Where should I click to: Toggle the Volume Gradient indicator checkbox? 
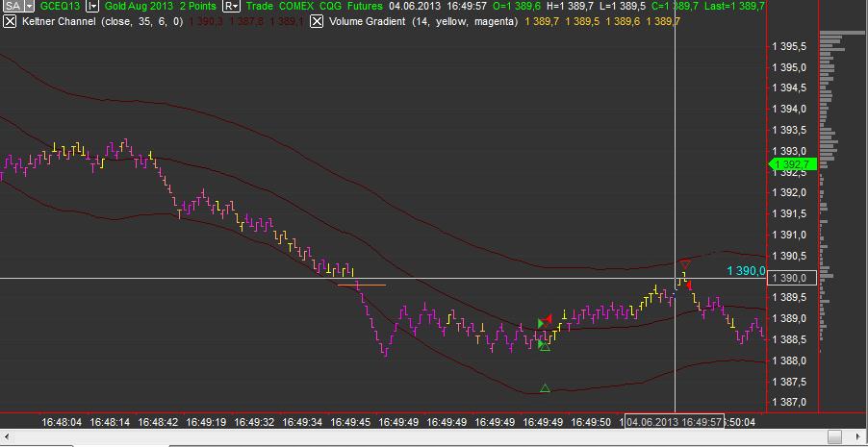point(316,21)
